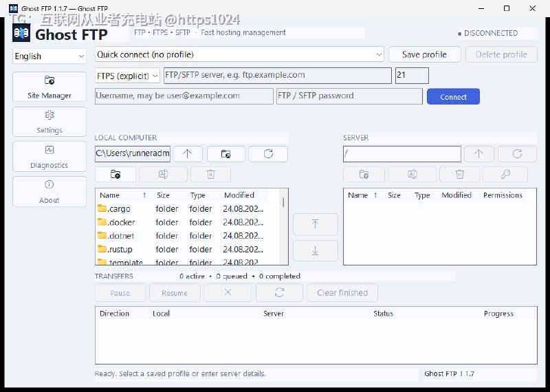
Task: Browse for local folder icon next to path
Action: (226, 154)
